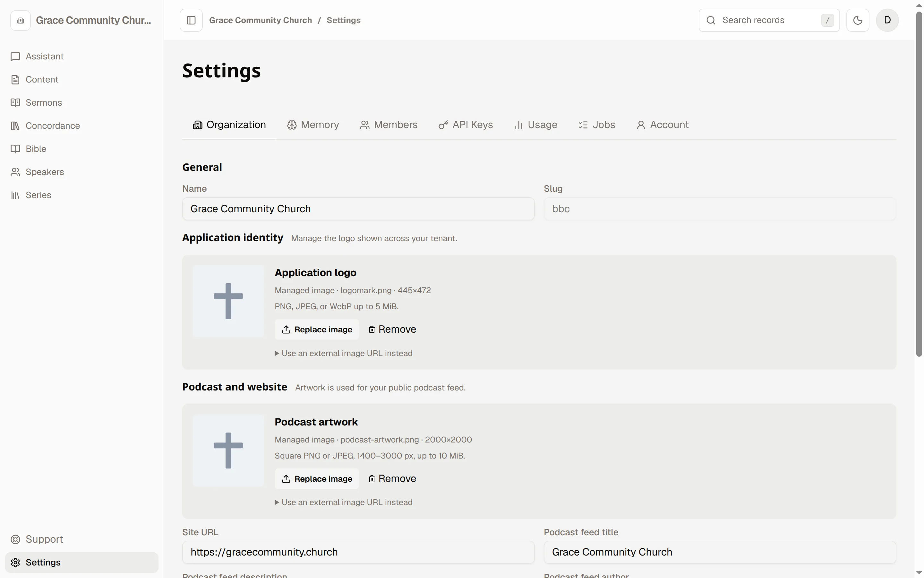
Task: Focus the organization Name field
Action: 358,209
